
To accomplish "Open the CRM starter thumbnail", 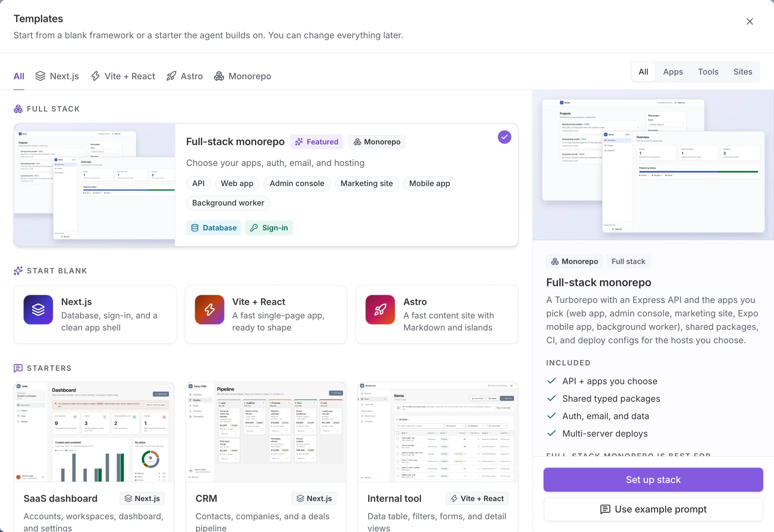I will (x=266, y=432).
